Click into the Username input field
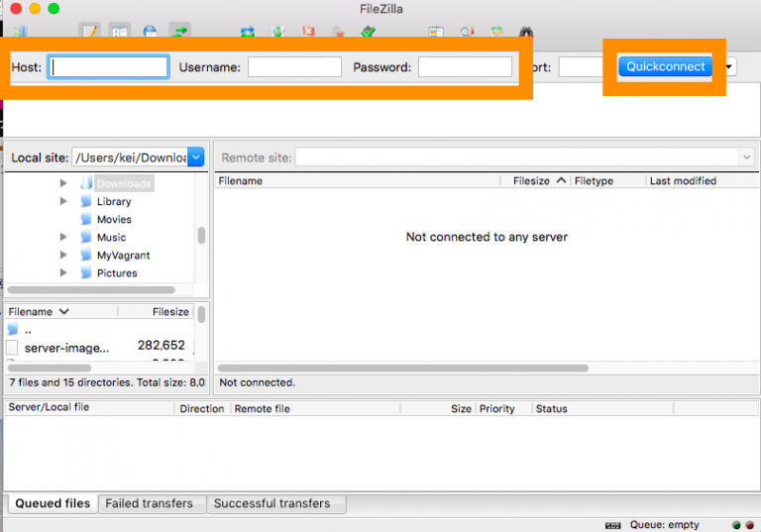The image size is (761, 532). click(294, 67)
